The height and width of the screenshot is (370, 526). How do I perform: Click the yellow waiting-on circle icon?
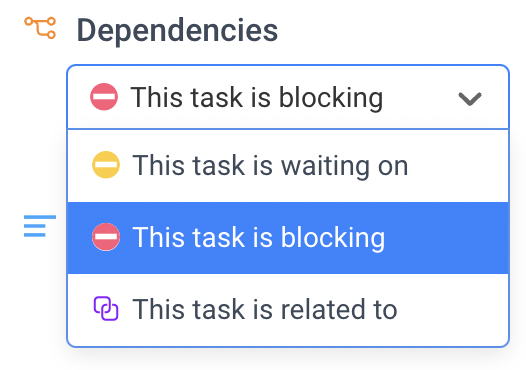106,165
